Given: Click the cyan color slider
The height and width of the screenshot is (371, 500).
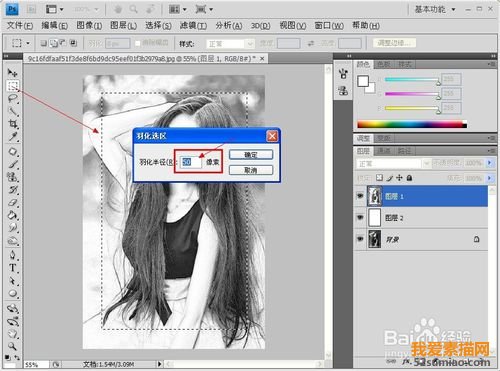Looking at the screenshot, I should 412,79.
